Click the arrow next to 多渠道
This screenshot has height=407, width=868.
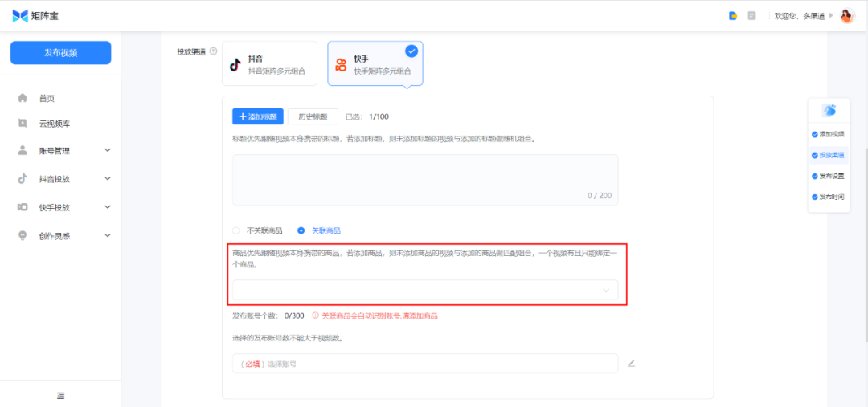831,16
